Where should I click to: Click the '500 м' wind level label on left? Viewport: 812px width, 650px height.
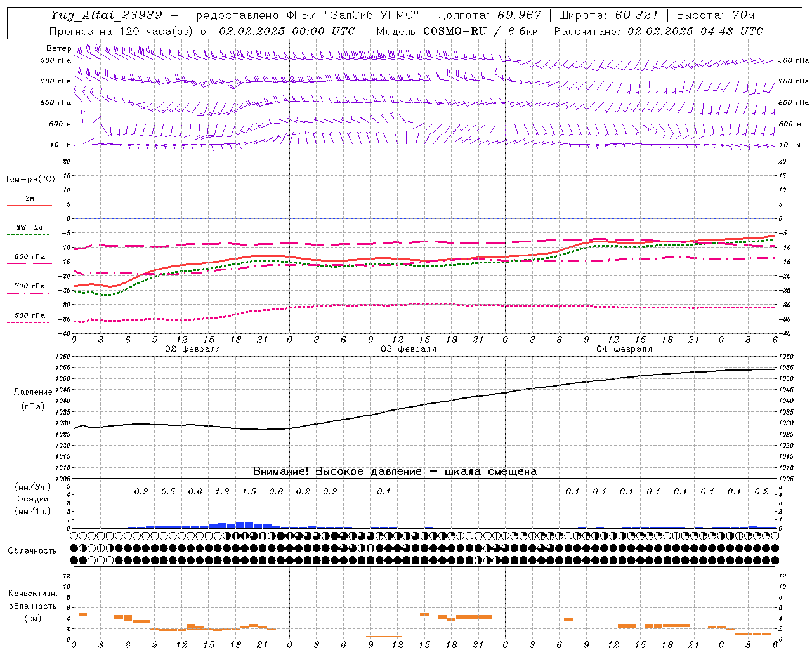(60, 124)
